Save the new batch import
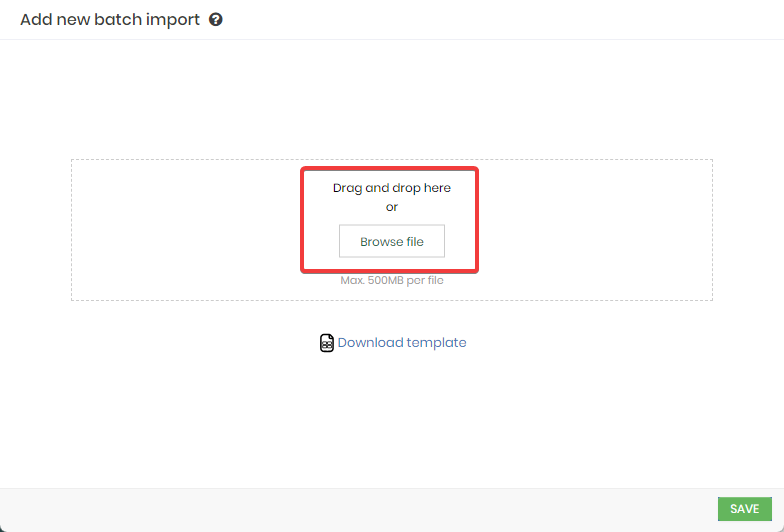 [x=744, y=509]
